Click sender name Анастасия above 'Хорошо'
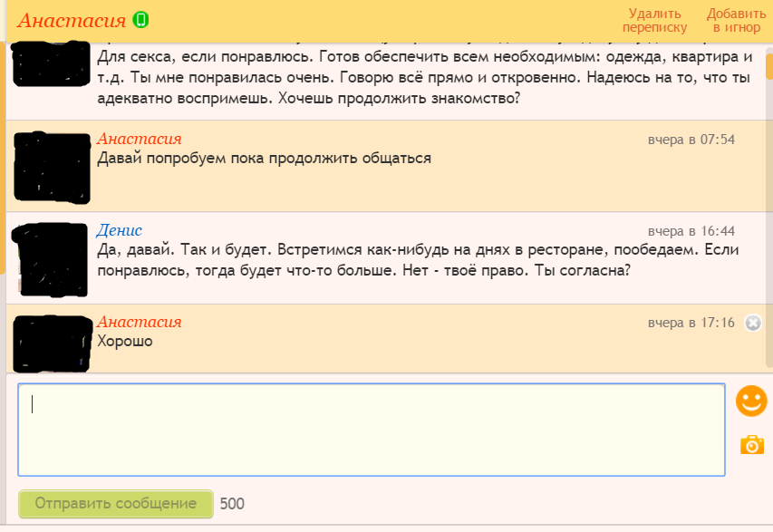The height and width of the screenshot is (532, 773). point(139,322)
